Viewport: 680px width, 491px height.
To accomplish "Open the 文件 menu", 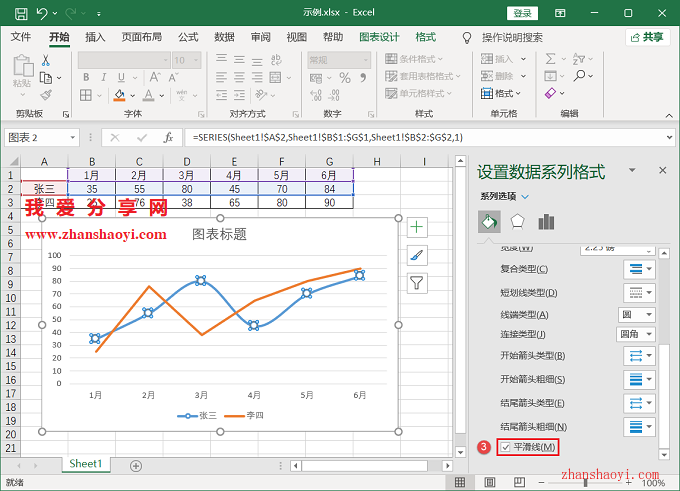I will (21, 37).
